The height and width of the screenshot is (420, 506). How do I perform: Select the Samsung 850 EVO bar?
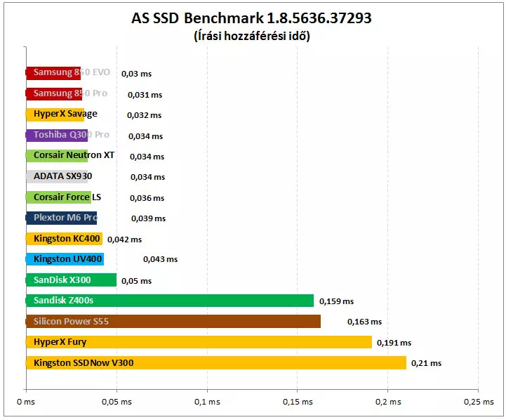(53, 73)
